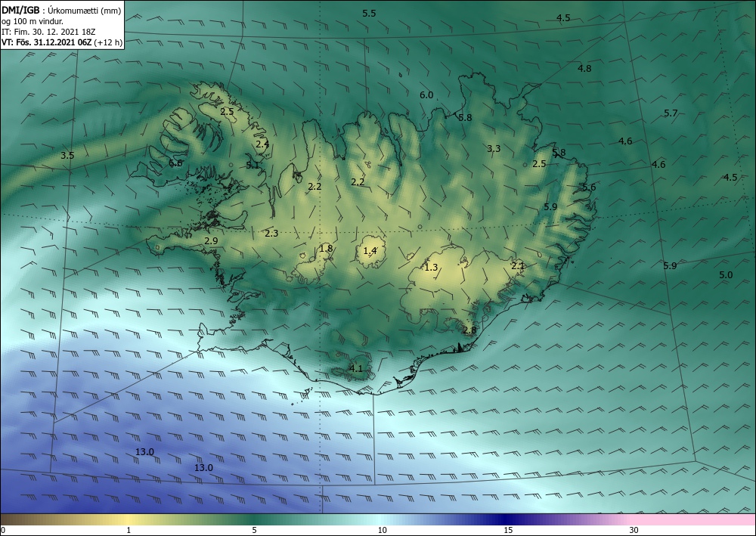
Task: Click the 6.6 value in the Westfjords
Action: tap(175, 163)
